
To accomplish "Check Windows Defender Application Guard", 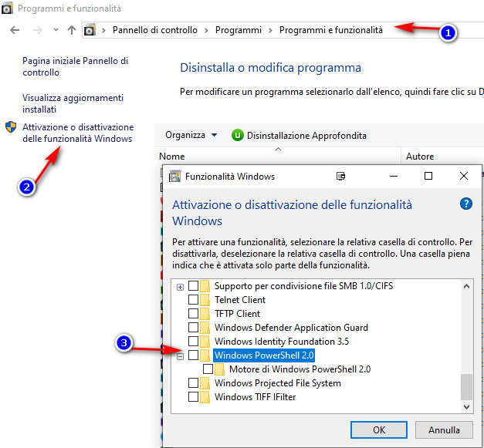I will (193, 328).
